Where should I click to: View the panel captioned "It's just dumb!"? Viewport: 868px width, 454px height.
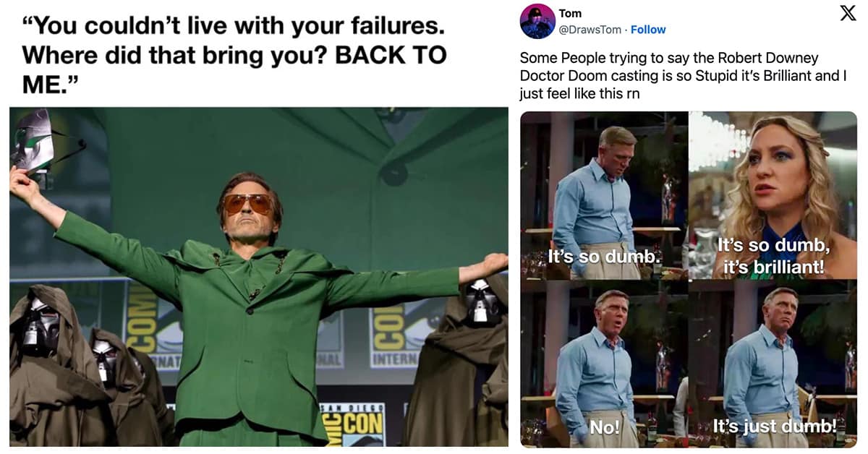pos(773,364)
